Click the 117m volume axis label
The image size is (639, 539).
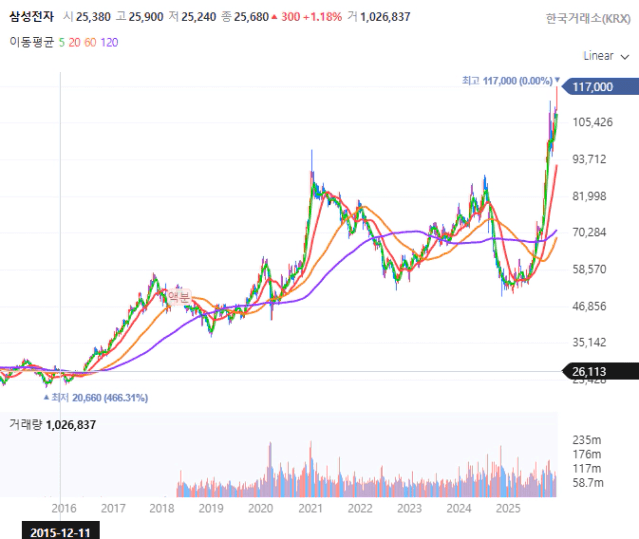(587, 469)
